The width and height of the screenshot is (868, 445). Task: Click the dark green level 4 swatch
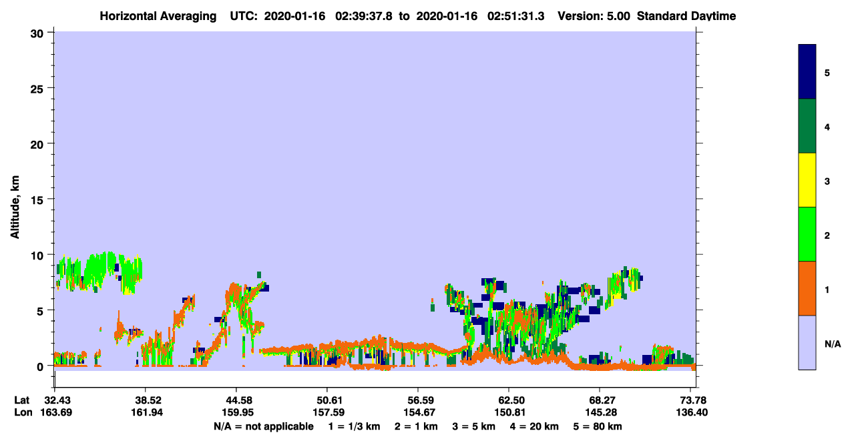tap(807, 126)
